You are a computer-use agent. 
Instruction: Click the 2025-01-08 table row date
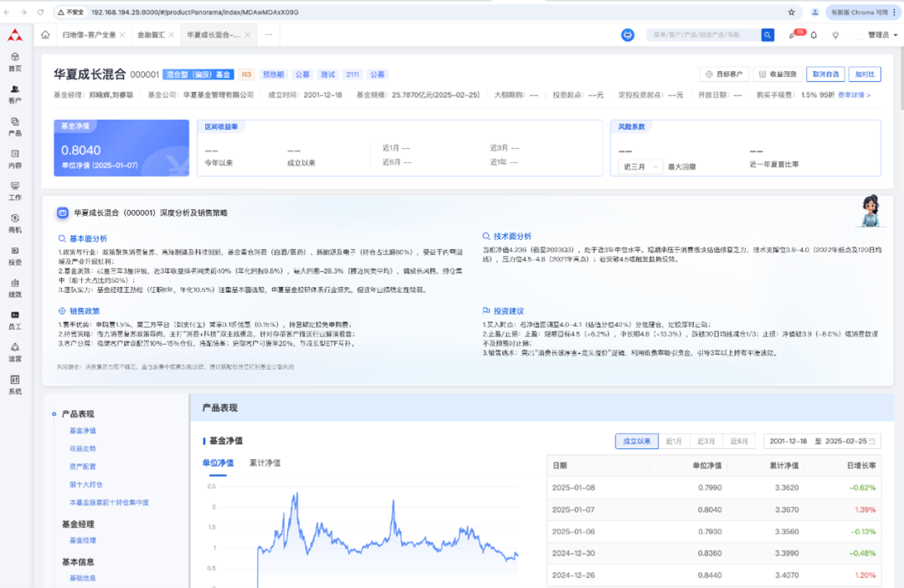click(x=573, y=488)
